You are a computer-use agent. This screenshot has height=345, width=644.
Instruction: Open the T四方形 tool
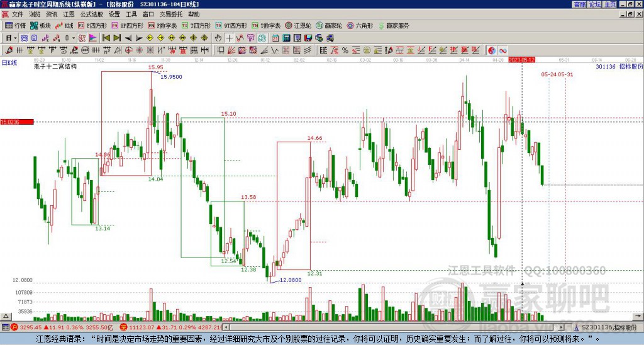[x=196, y=25]
